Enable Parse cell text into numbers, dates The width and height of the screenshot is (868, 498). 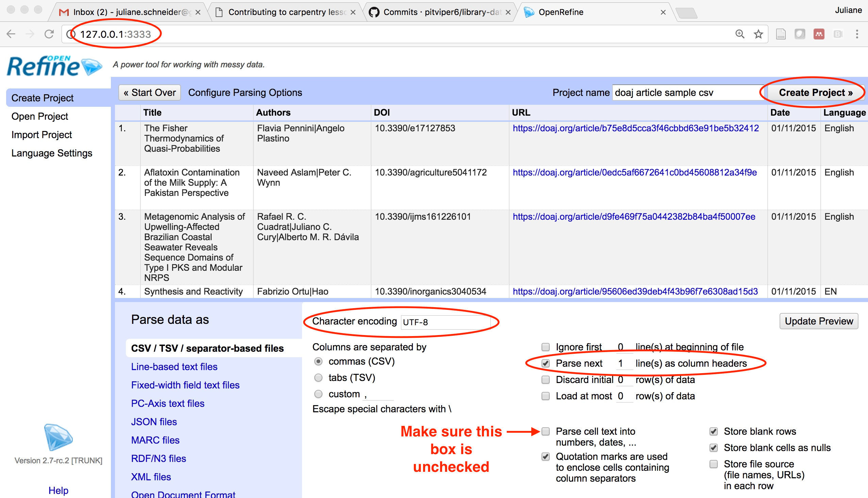[x=546, y=432]
